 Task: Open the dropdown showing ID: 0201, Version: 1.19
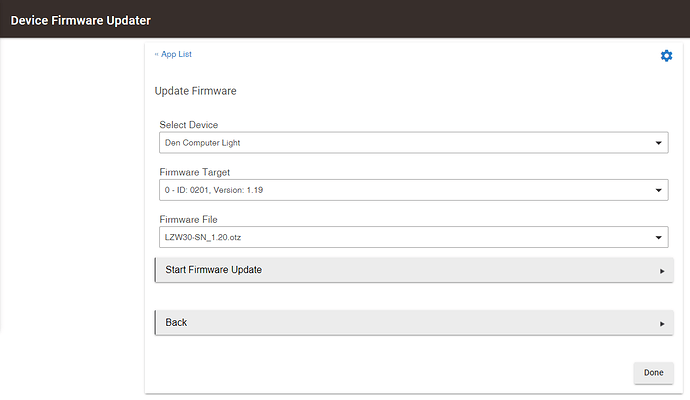pyautogui.click(x=400, y=190)
